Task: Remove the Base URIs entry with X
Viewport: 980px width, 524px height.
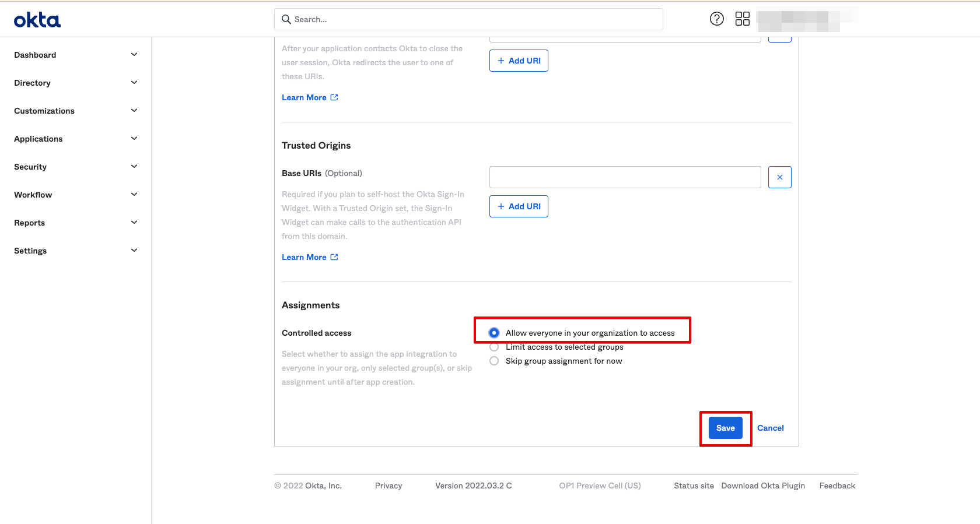Action: 779,177
